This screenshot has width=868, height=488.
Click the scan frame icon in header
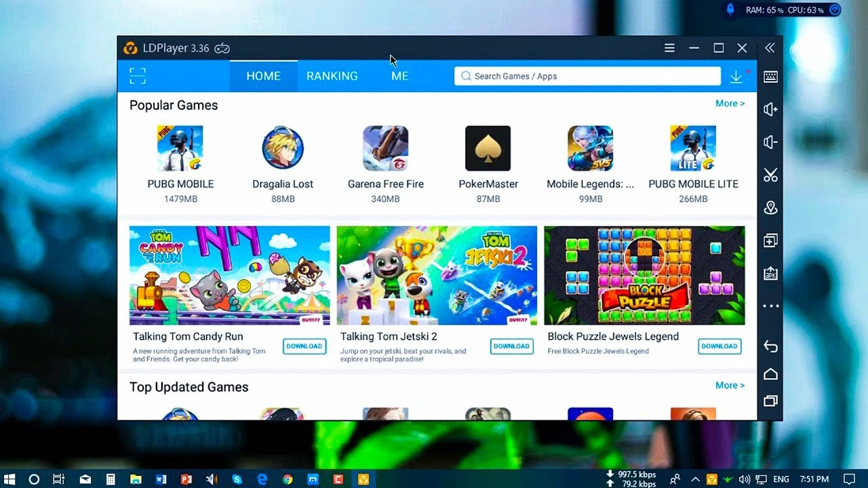[138, 76]
